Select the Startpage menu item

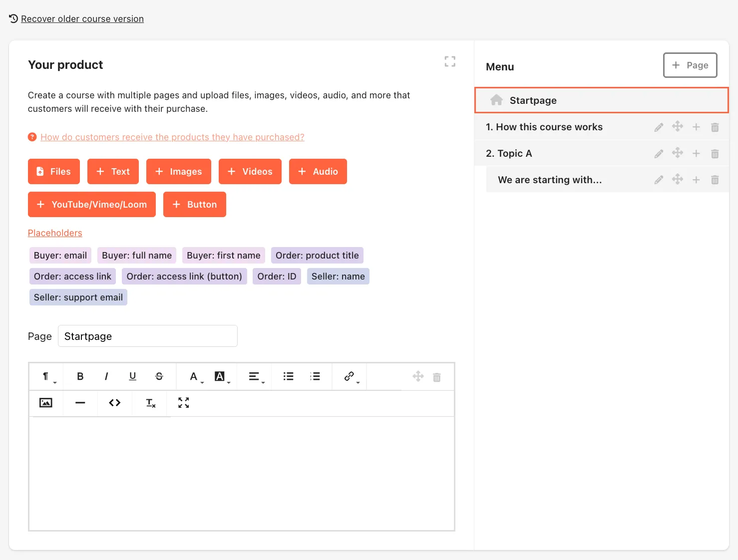(601, 100)
